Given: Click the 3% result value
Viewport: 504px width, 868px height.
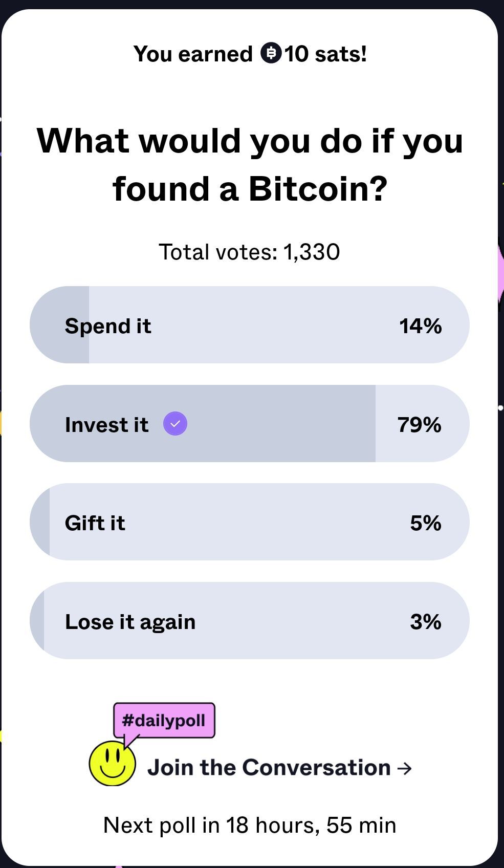Looking at the screenshot, I should point(425,622).
